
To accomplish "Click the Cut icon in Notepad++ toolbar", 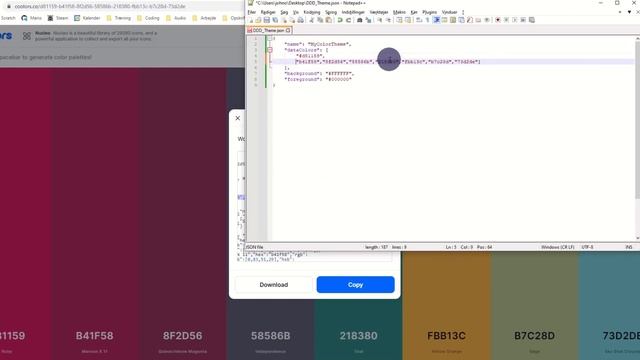I will click(x=311, y=20).
